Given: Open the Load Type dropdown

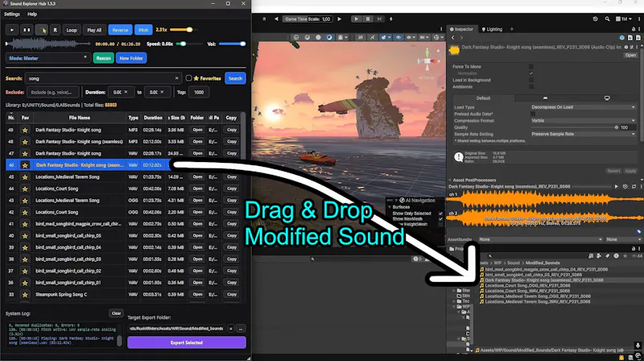Looking at the screenshot, I should [x=583, y=107].
